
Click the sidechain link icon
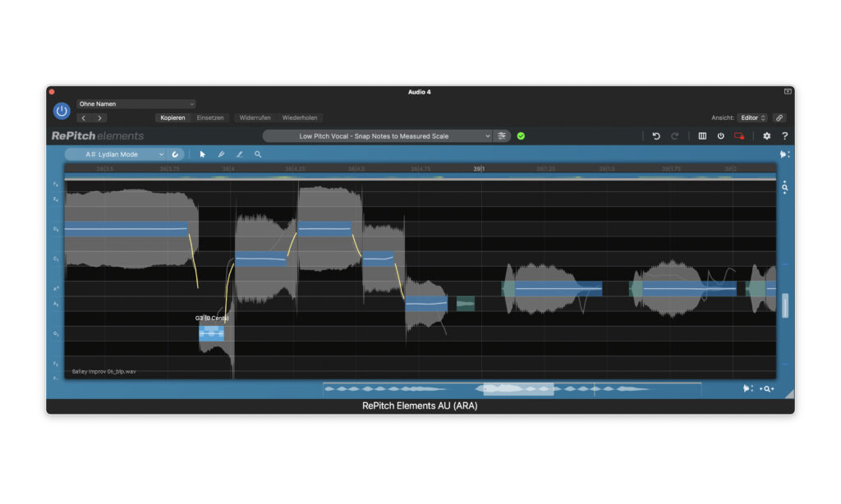[x=780, y=118]
